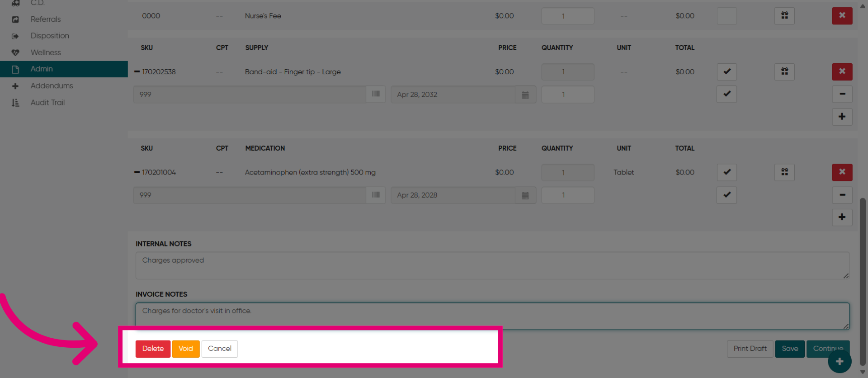Click the Cancel button
Screen dimensions: 868x378
[x=220, y=349]
